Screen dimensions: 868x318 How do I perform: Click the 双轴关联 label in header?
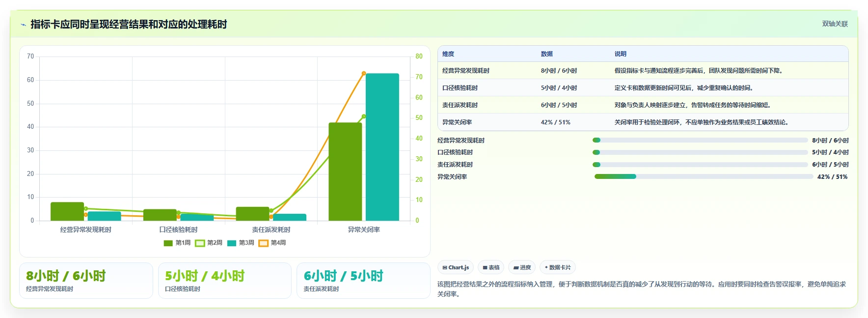835,24
